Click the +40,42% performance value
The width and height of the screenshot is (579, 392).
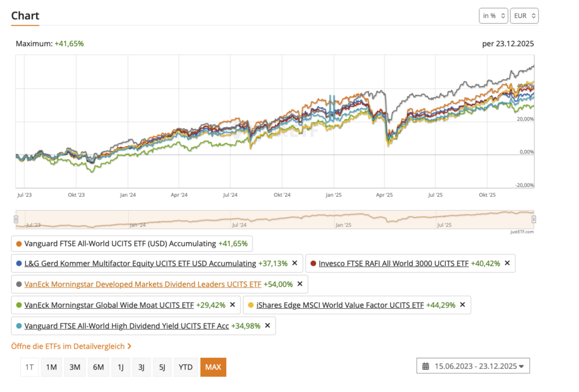point(485,263)
